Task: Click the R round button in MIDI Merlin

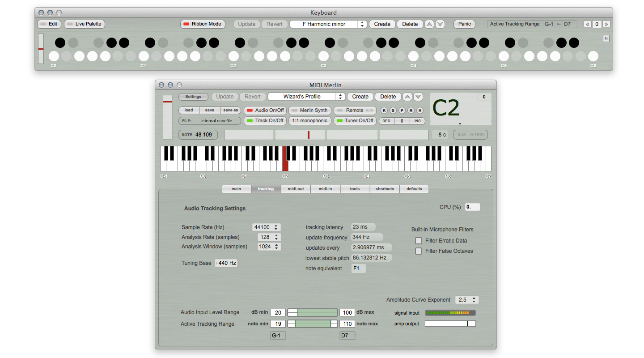Action: [x=411, y=111]
